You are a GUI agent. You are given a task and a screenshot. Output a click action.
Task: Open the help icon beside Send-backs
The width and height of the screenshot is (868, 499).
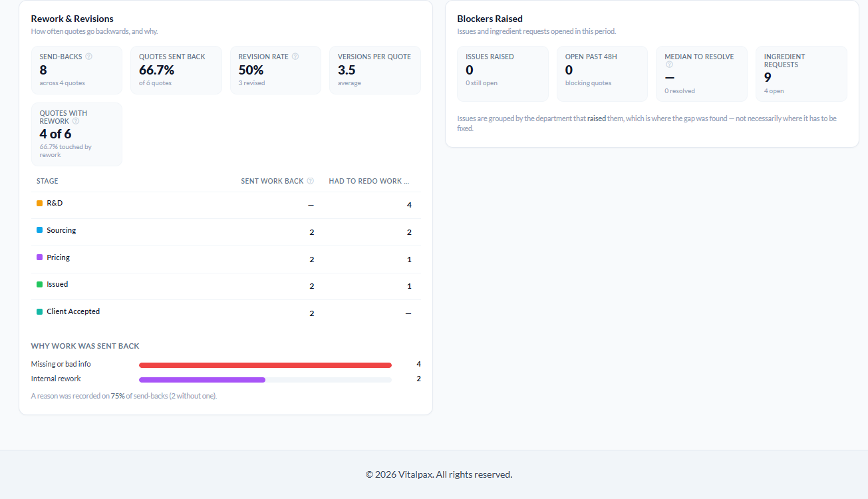[x=89, y=57]
